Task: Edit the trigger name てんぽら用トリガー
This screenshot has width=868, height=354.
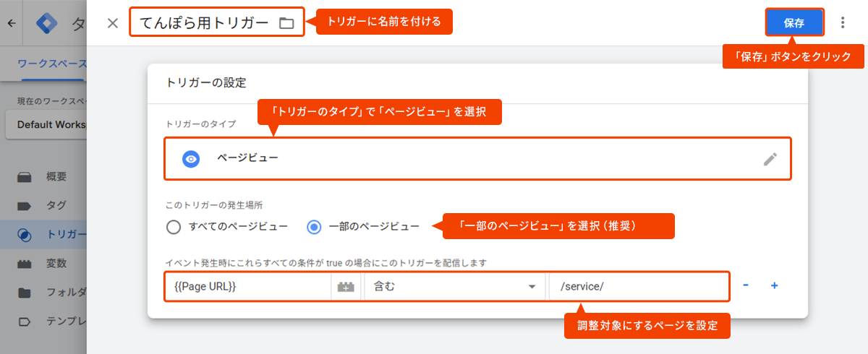Action: tap(204, 22)
